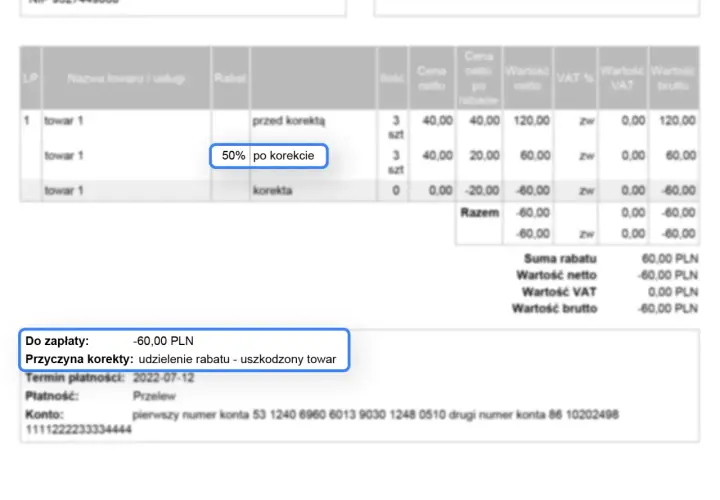Click the 50% discount value
The width and height of the screenshot is (720, 500).
point(233,156)
